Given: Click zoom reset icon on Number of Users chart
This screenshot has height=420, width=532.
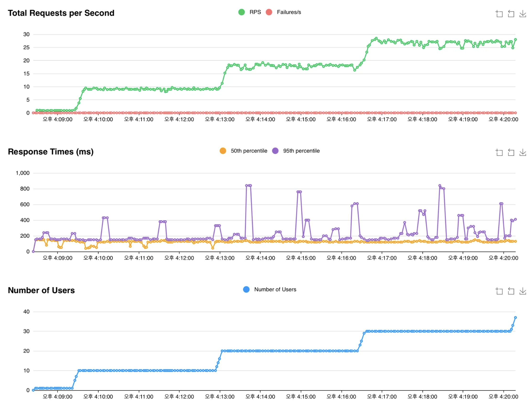Looking at the screenshot, I should click(x=511, y=291).
